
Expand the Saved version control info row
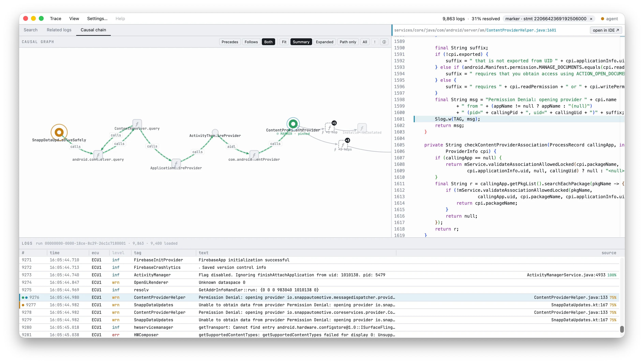199,268
